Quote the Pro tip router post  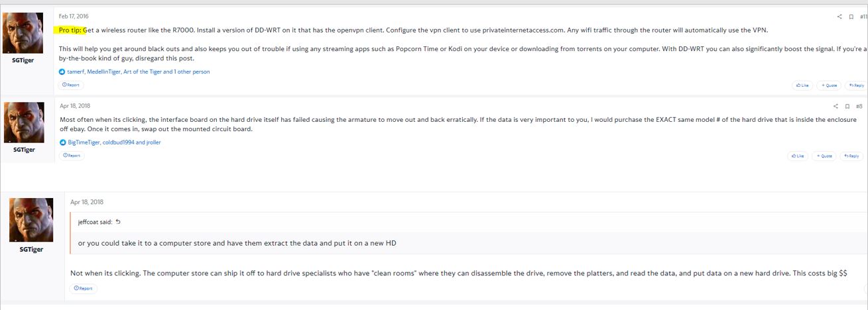click(828, 85)
